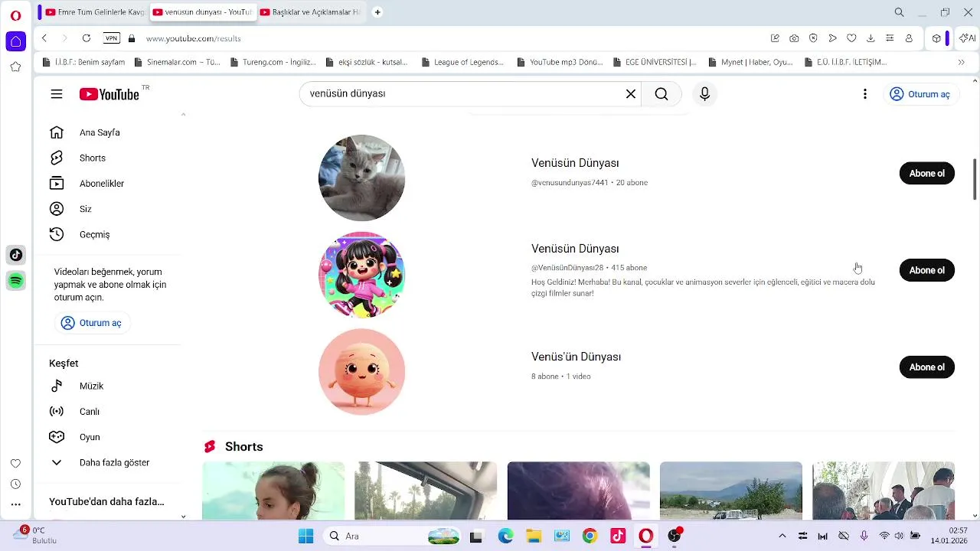
Task: Open the Shorts thumbnail with mountain landscape
Action: pyautogui.click(x=731, y=491)
